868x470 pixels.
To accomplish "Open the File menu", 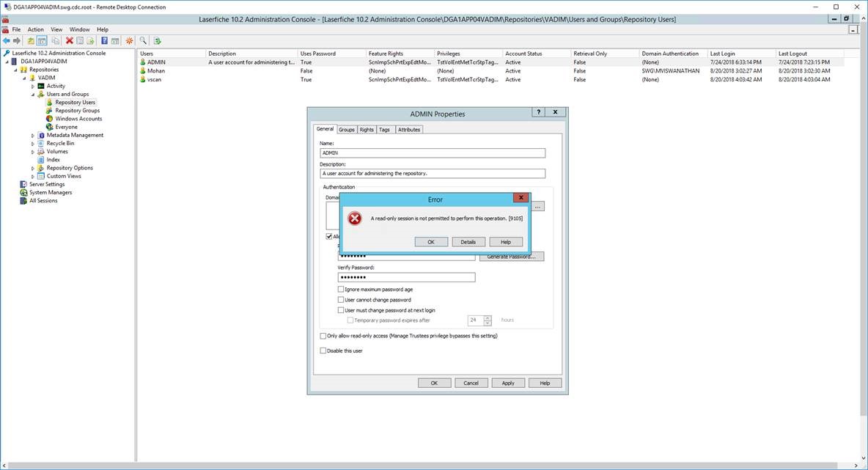I will [x=17, y=30].
